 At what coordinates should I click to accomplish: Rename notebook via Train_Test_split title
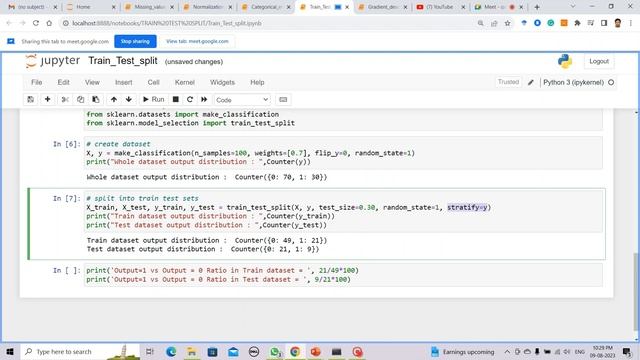pos(123,61)
